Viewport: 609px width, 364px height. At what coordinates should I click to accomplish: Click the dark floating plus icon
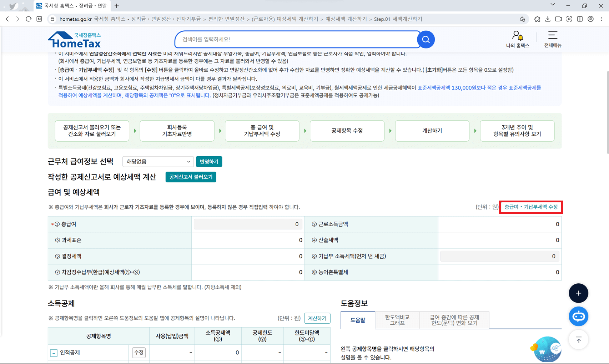578,293
